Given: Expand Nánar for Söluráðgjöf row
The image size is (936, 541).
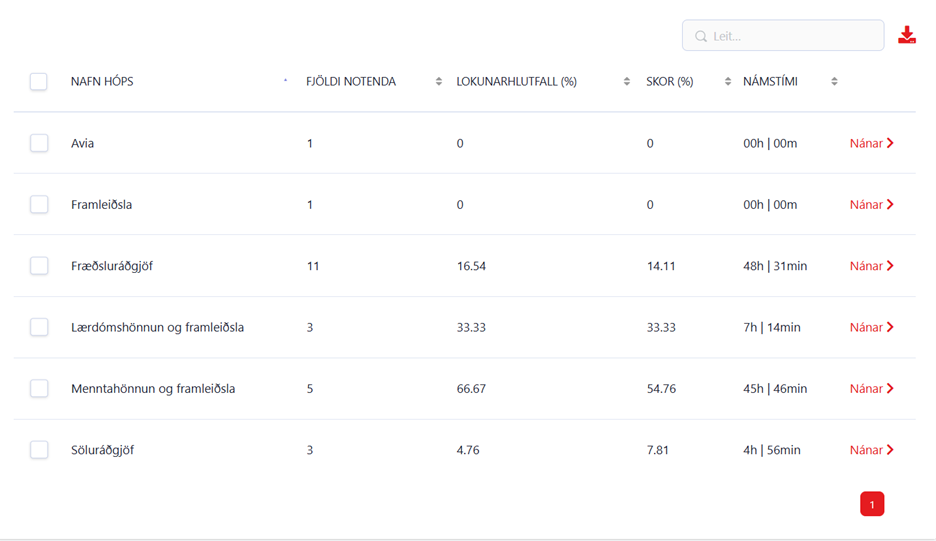Looking at the screenshot, I should point(872,450).
